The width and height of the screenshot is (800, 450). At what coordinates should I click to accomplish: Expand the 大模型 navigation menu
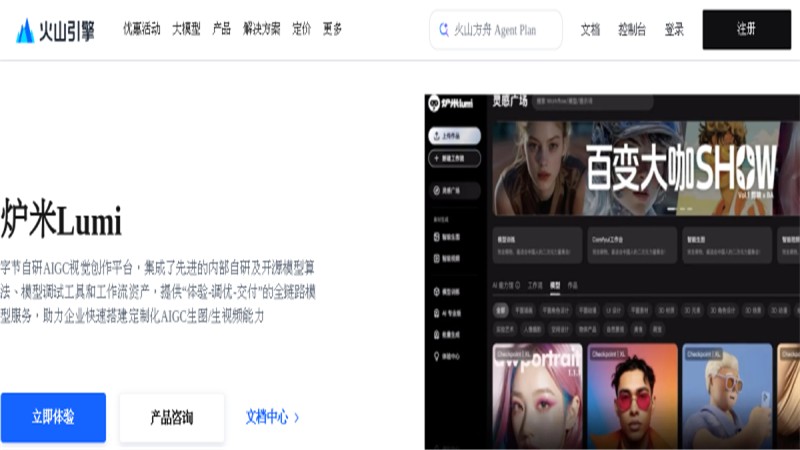click(x=186, y=29)
